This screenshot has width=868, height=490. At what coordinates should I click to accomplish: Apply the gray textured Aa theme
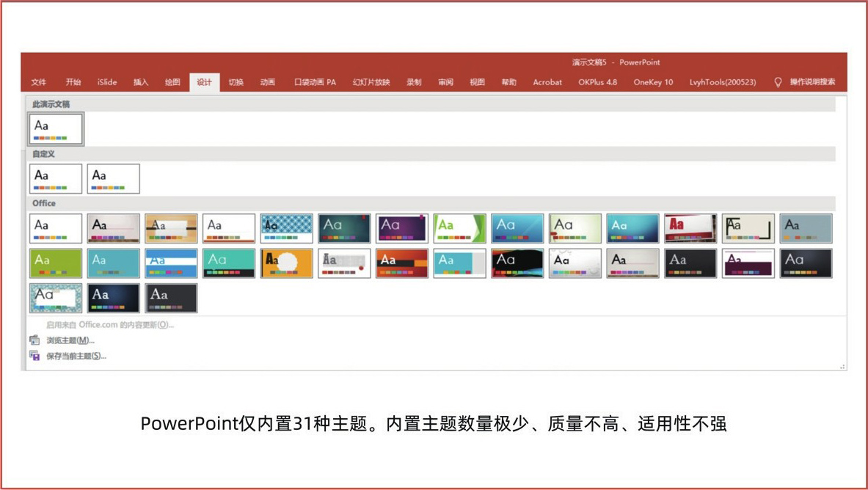[x=344, y=263]
